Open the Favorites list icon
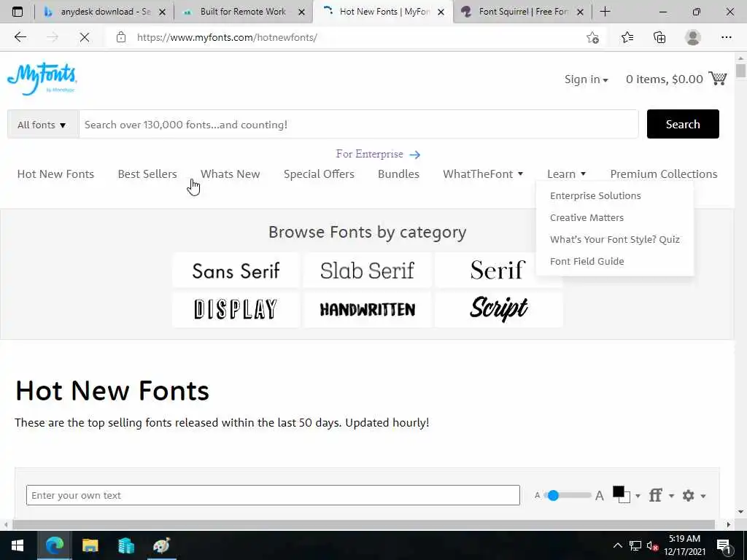Image resolution: width=747 pixels, height=560 pixels. 627,37
